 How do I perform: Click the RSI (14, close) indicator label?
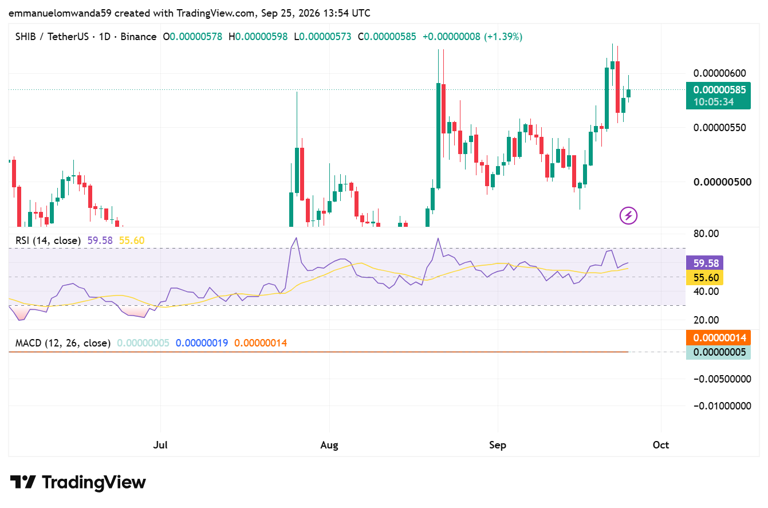click(48, 241)
